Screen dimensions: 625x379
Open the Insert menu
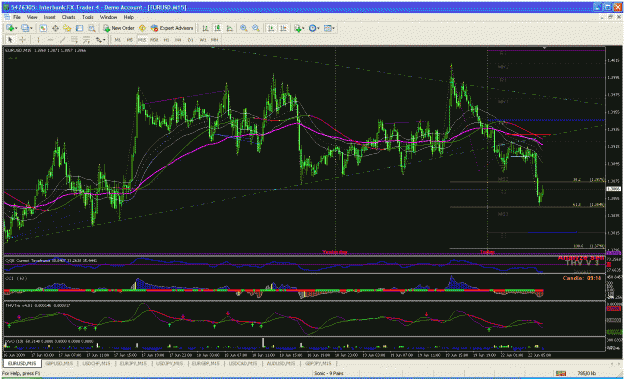[49, 18]
